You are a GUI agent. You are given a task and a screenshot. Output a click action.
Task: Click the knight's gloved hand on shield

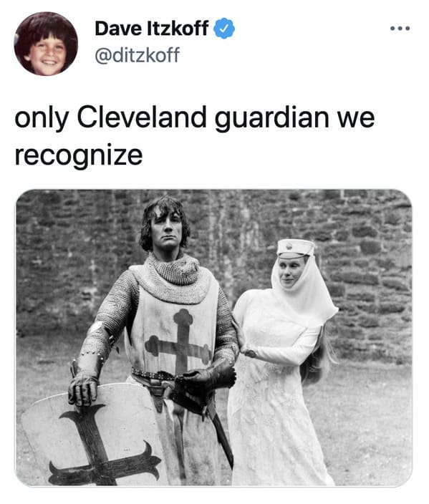pos(83,389)
